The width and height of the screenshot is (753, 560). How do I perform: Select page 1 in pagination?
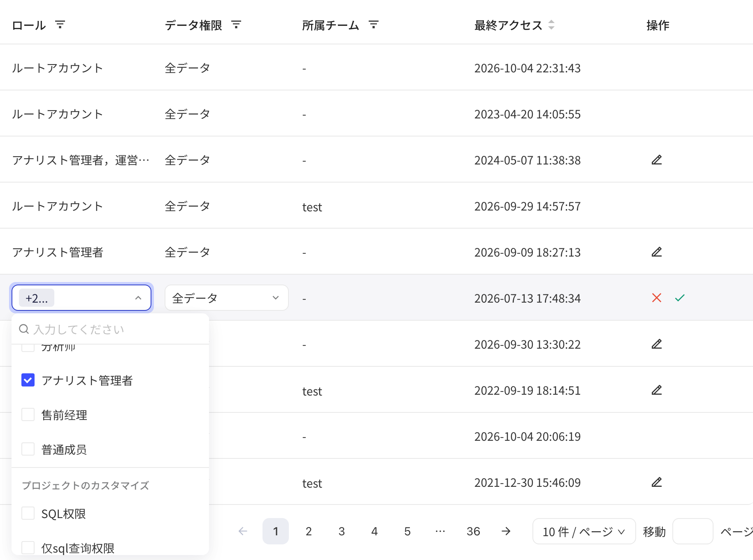[x=276, y=531]
